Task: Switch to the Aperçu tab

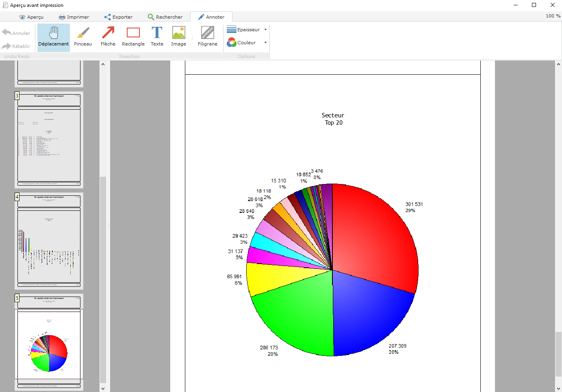Action: tap(31, 17)
